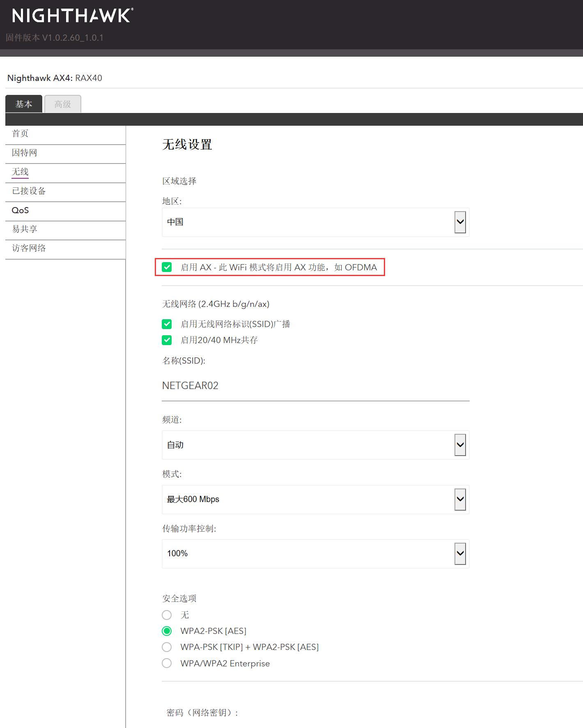Click the 安全选项 section label

click(x=179, y=599)
